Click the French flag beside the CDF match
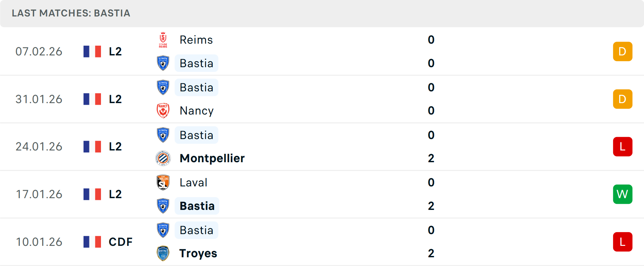Screen dimensions: 644x266 [92, 241]
